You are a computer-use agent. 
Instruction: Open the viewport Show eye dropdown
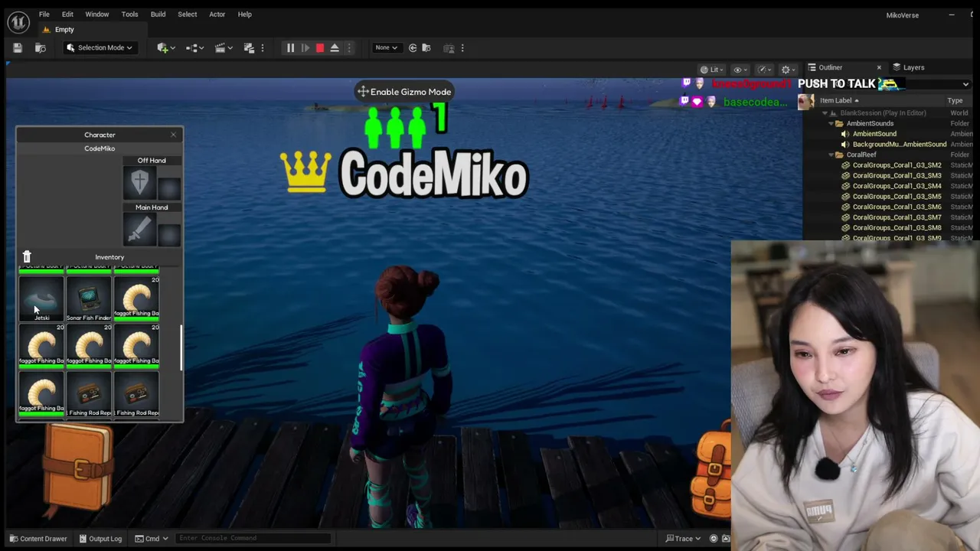point(740,70)
